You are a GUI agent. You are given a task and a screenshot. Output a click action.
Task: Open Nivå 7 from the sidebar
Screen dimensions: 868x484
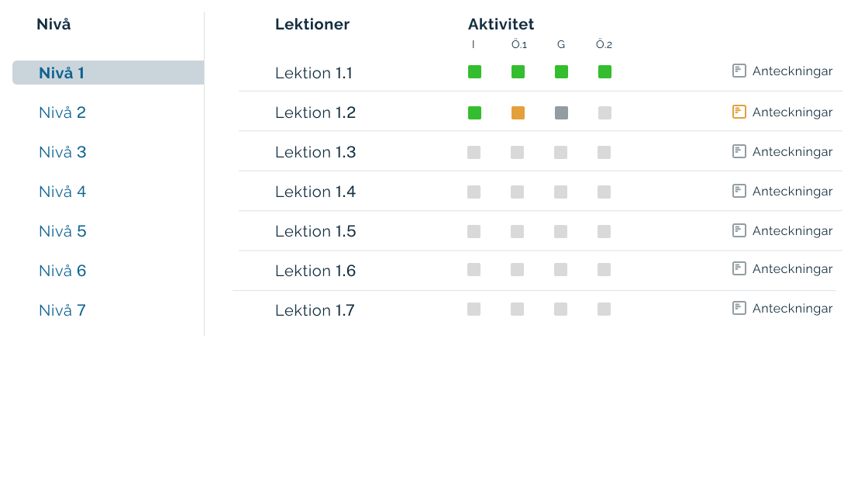pyautogui.click(x=62, y=310)
